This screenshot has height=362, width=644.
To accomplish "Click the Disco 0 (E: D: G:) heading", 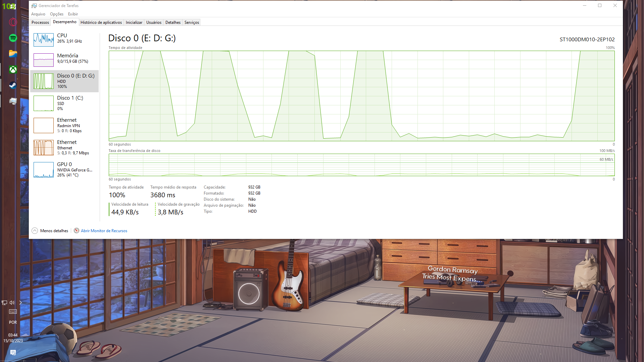I will pyautogui.click(x=142, y=38).
